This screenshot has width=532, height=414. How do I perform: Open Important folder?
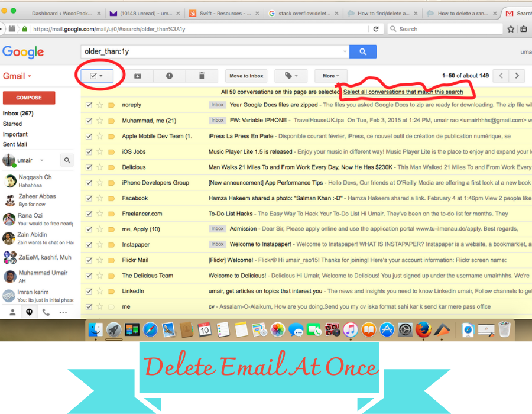(15, 134)
